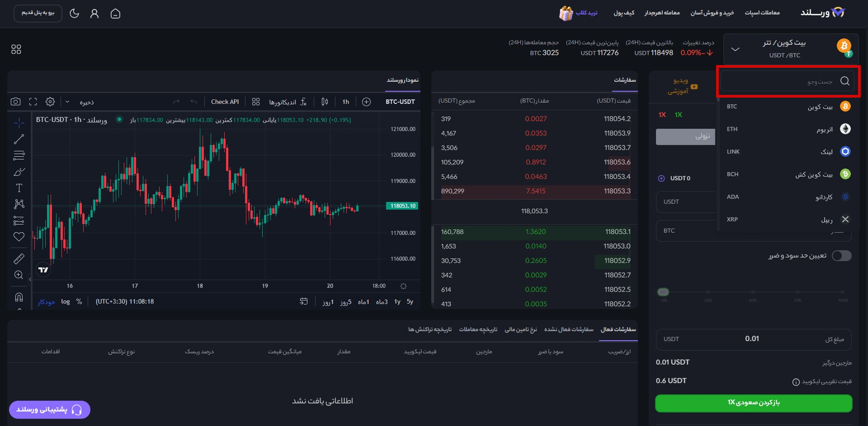
Task: Toggle percentage scale on the chart
Action: 80,301
